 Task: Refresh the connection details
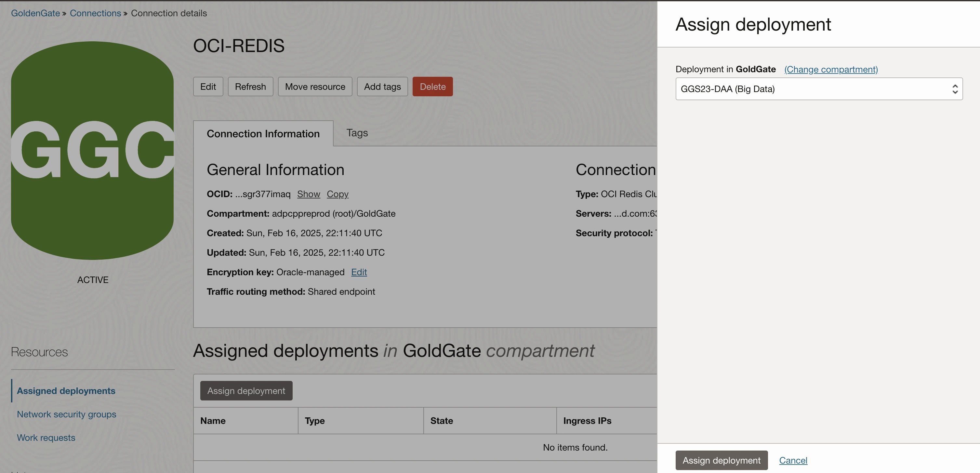tap(250, 87)
